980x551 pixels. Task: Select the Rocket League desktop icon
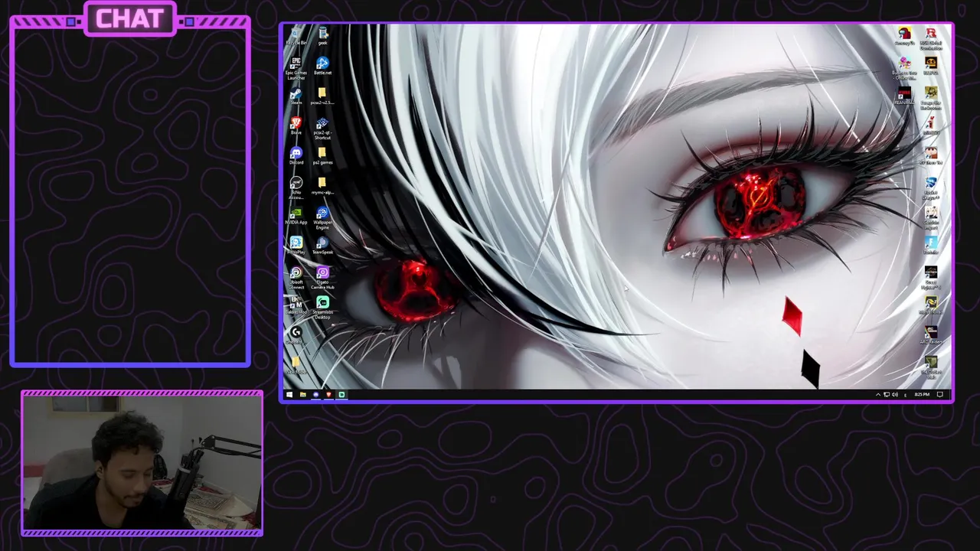point(931,186)
